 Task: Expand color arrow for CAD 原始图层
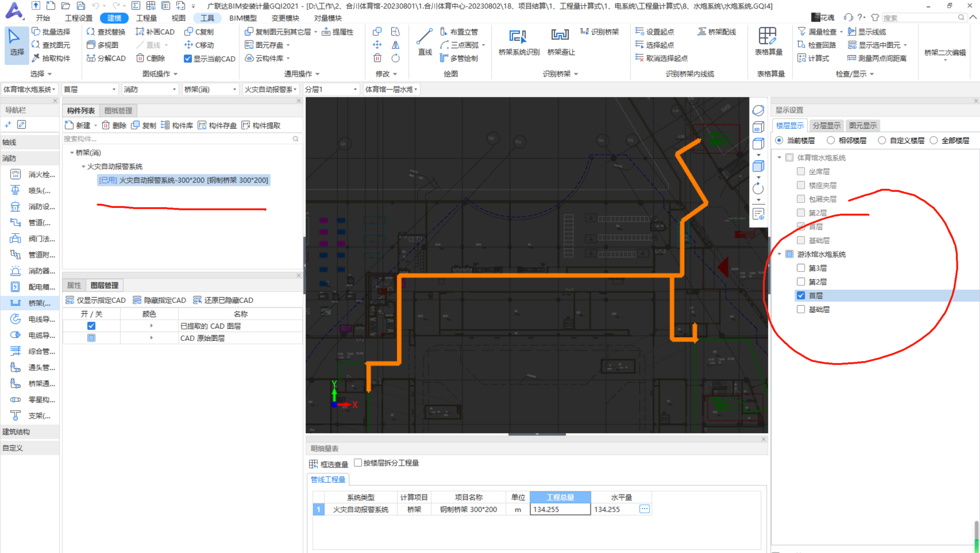pyautogui.click(x=151, y=338)
